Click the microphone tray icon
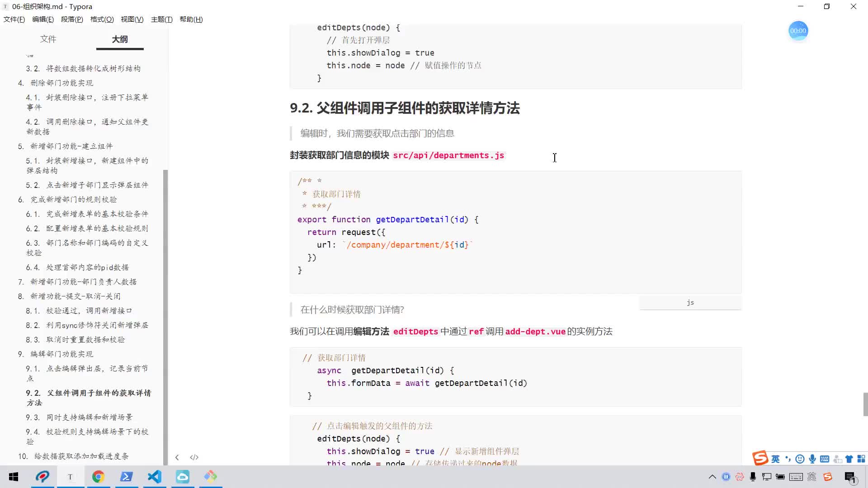This screenshot has height=488, width=868. click(x=753, y=477)
